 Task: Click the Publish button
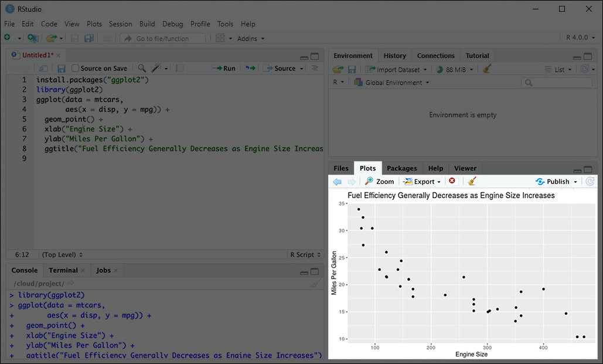coord(553,182)
